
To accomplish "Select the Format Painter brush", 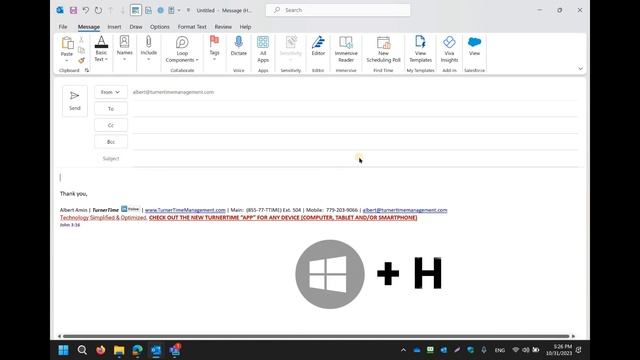I will 81,60.
